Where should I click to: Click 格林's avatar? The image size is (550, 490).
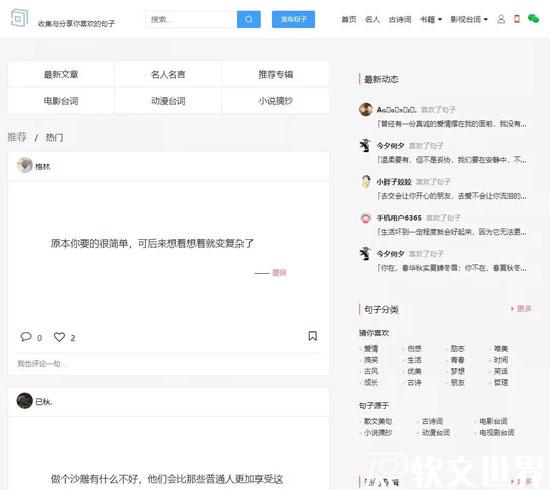[25, 166]
